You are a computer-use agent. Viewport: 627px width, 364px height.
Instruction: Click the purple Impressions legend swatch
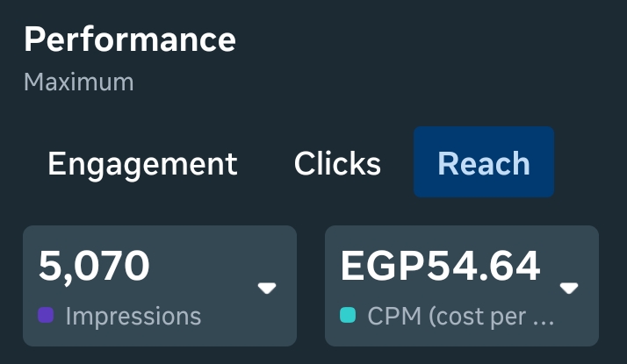point(48,315)
